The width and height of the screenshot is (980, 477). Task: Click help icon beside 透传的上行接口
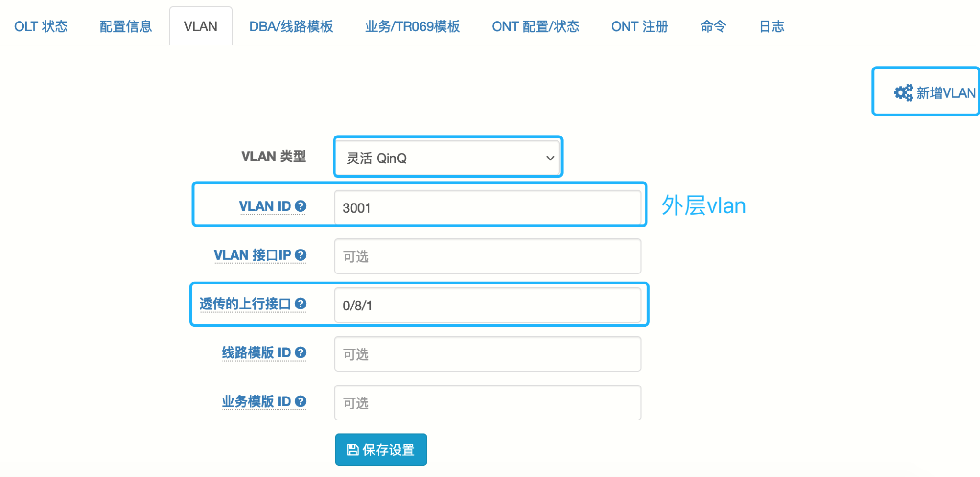(x=301, y=304)
